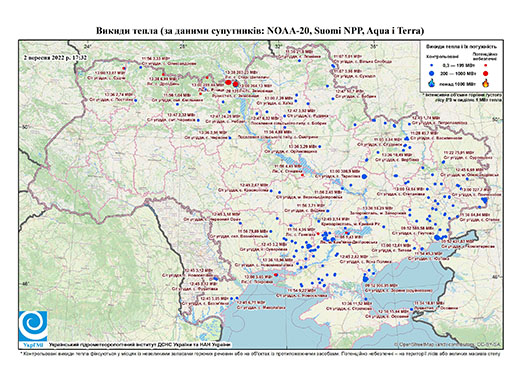Click the date stamp 2 вересня 2022

point(55,57)
